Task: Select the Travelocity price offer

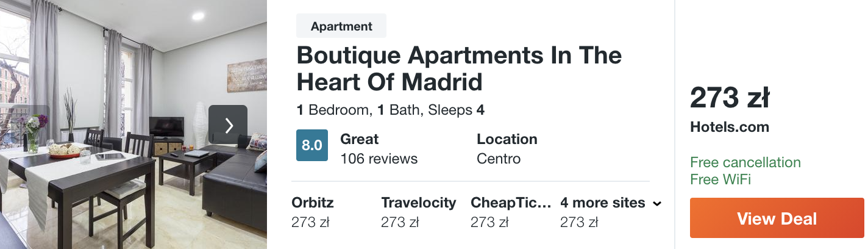Action: [x=419, y=212]
